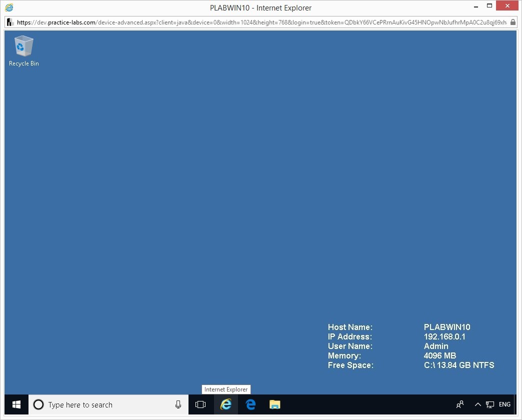The width and height of the screenshot is (522, 420).
Task: Click the Cortana circle icon
Action: point(38,404)
